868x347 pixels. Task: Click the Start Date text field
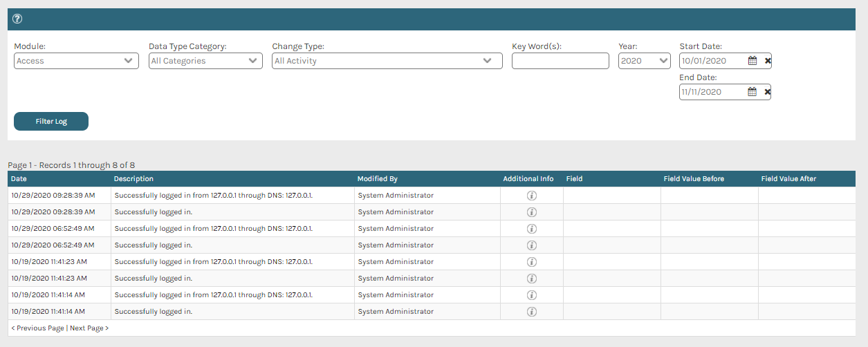click(712, 61)
